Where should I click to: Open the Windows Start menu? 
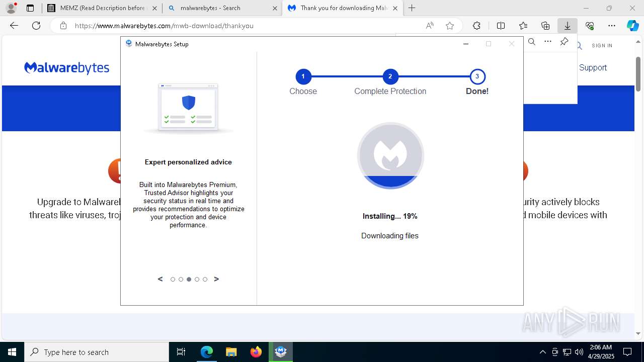tap(12, 352)
